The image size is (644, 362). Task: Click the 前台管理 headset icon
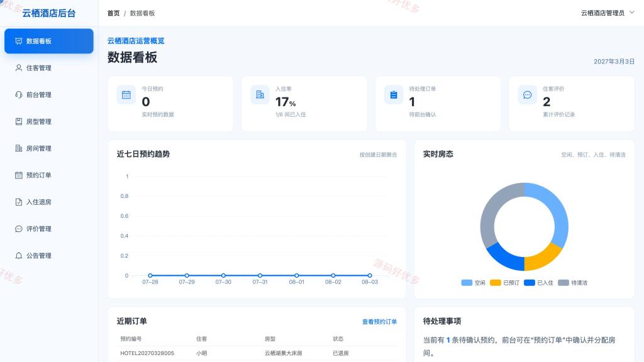click(18, 95)
